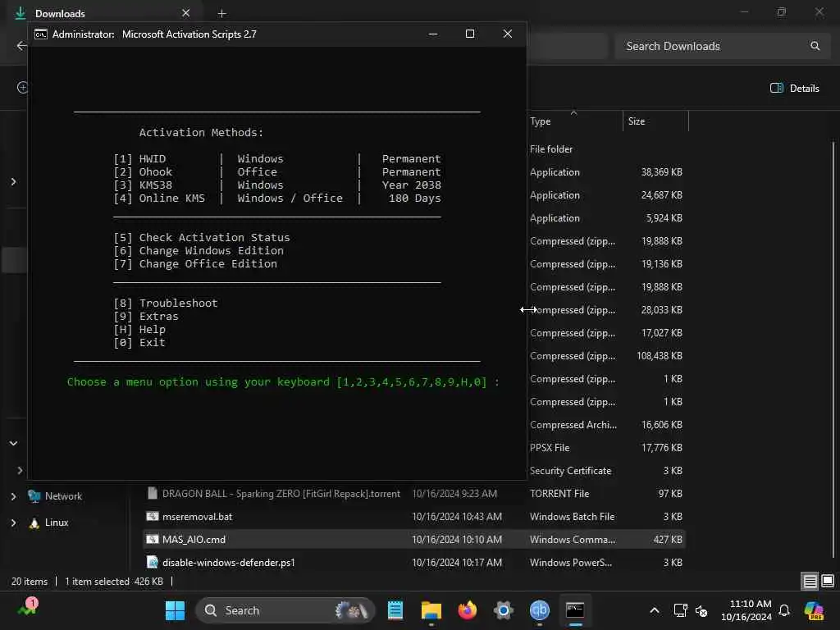
Task: Go back using the arrow button
Action: pyautogui.click(x=21, y=46)
